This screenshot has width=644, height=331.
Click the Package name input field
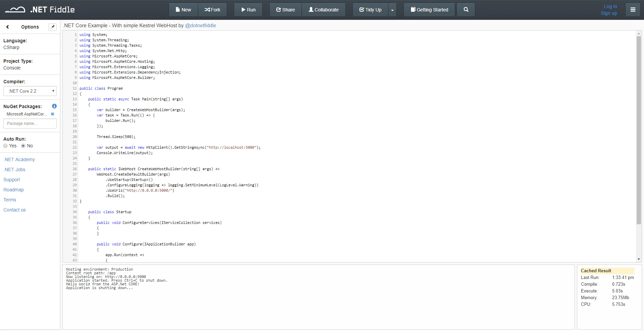coord(30,123)
